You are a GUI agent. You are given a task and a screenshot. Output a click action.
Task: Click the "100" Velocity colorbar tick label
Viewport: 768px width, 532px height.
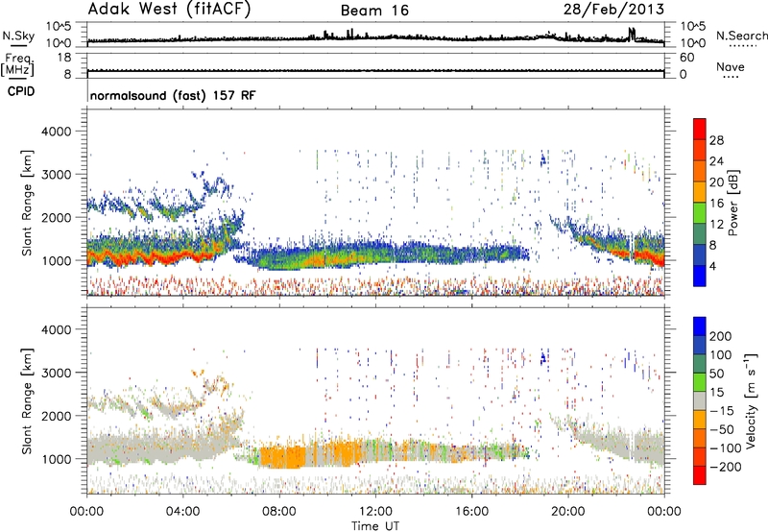point(721,354)
